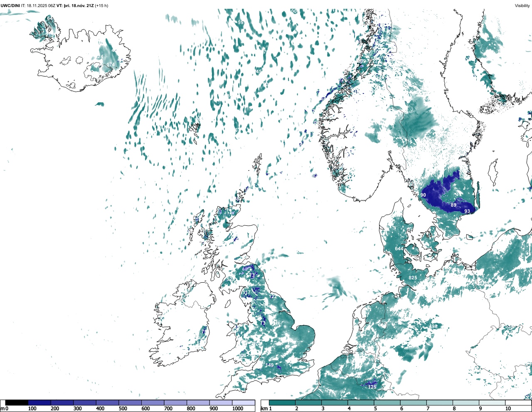The image size is (532, 412).
Task: Click the '825' value over southern Denmark
Action: coord(413,278)
